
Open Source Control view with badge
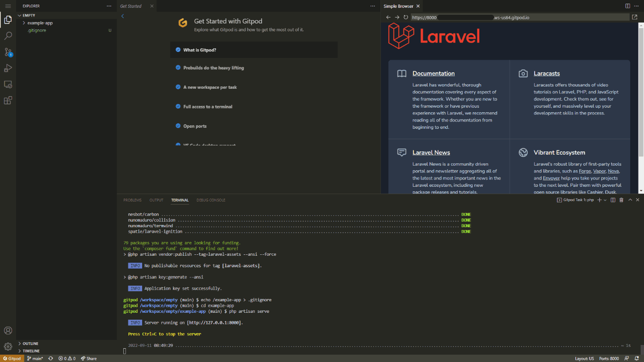(8, 52)
